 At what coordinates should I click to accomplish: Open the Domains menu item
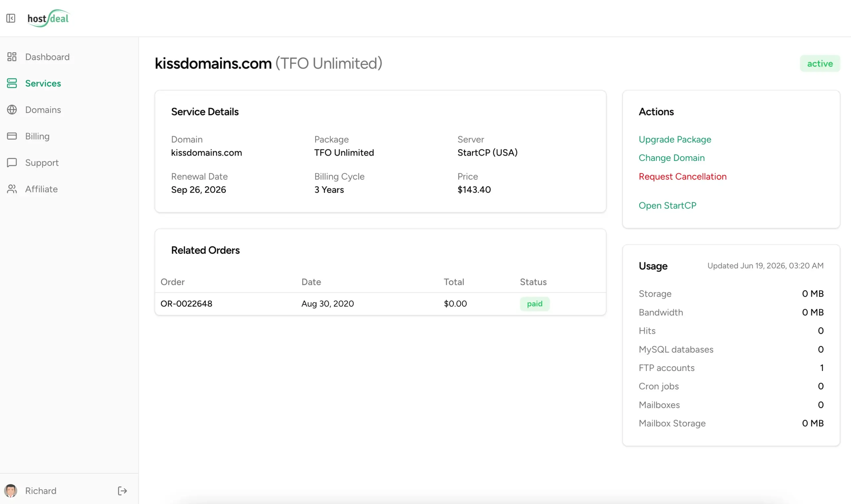(43, 110)
